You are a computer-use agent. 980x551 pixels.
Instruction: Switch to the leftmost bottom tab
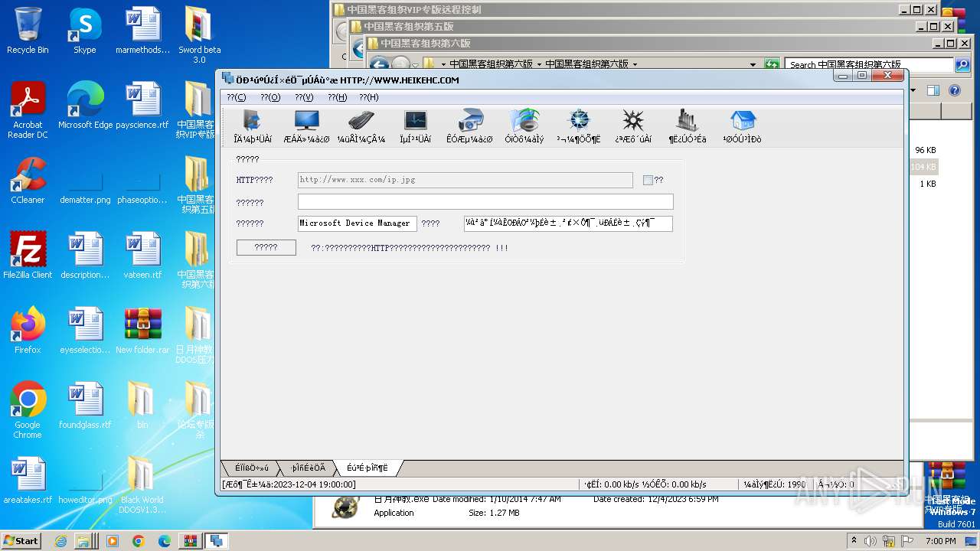coord(252,468)
